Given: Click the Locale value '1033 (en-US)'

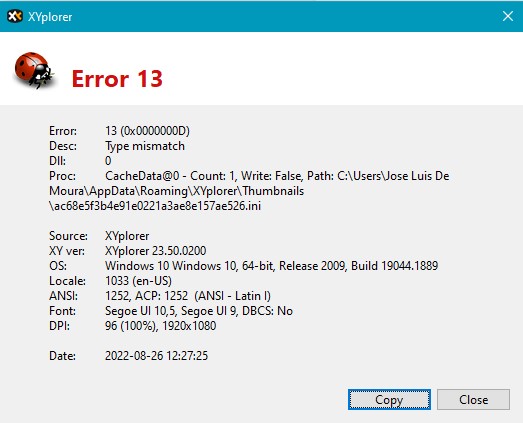Looking at the screenshot, I should tap(138, 281).
